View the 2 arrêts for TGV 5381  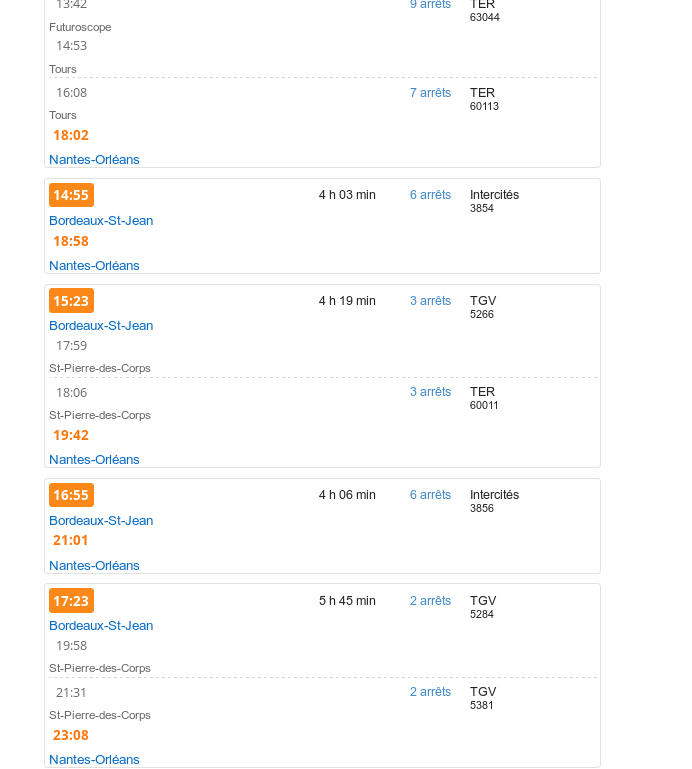430,692
